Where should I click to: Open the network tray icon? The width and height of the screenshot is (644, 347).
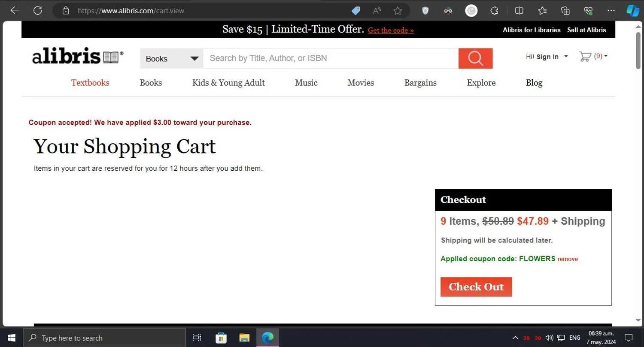tap(561, 338)
